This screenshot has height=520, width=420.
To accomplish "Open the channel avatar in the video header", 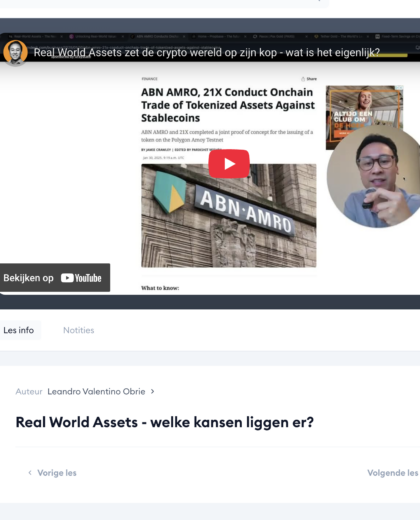I will click(x=15, y=52).
